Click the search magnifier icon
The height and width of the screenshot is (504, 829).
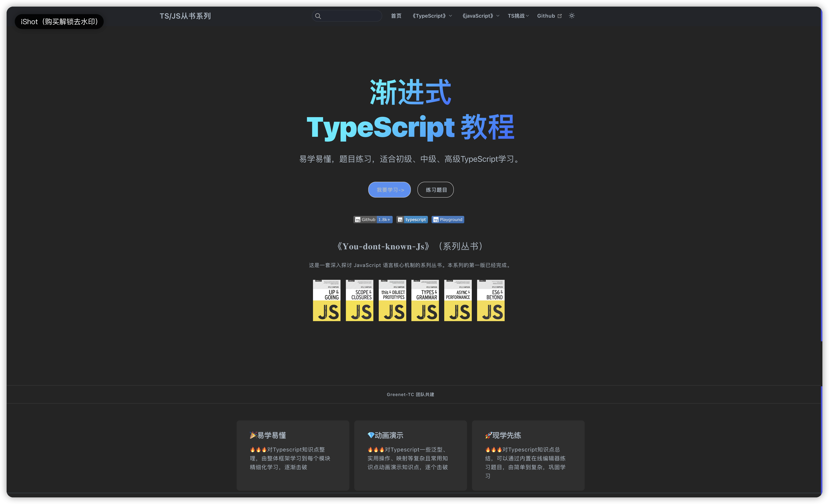(x=318, y=16)
